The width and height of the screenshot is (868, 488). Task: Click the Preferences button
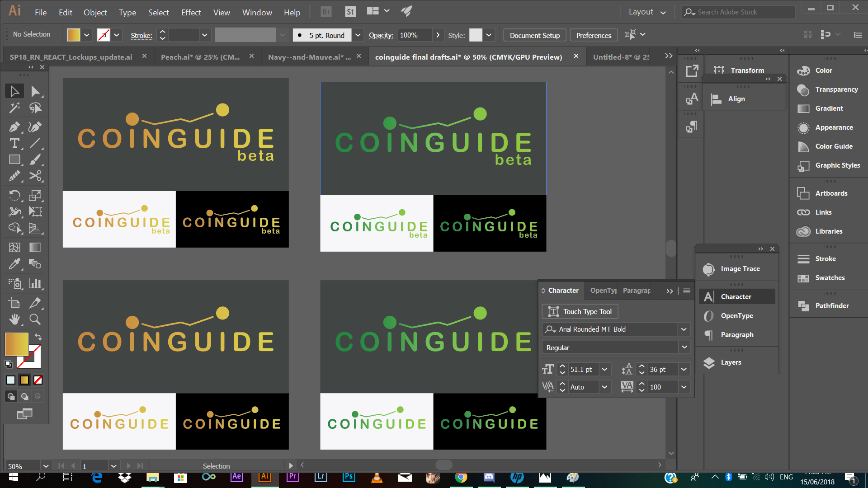(594, 35)
